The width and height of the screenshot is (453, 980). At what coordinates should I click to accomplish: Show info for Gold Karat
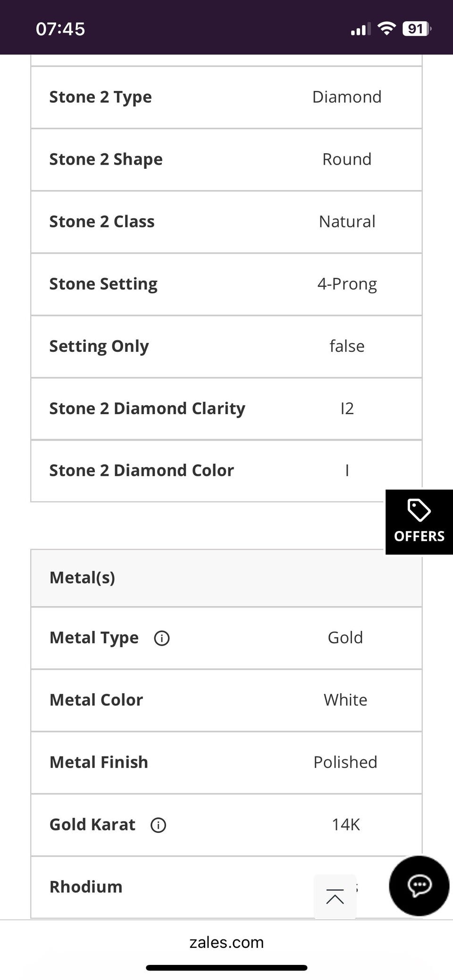(158, 825)
